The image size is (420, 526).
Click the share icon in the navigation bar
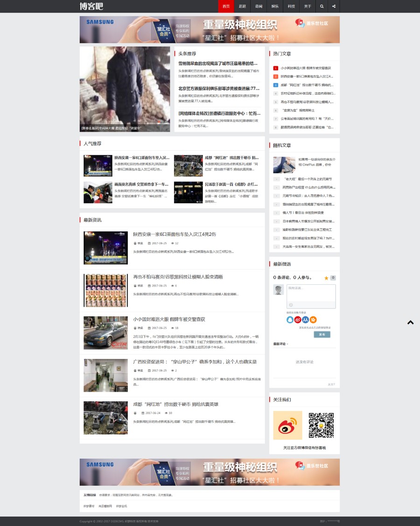(334, 6)
